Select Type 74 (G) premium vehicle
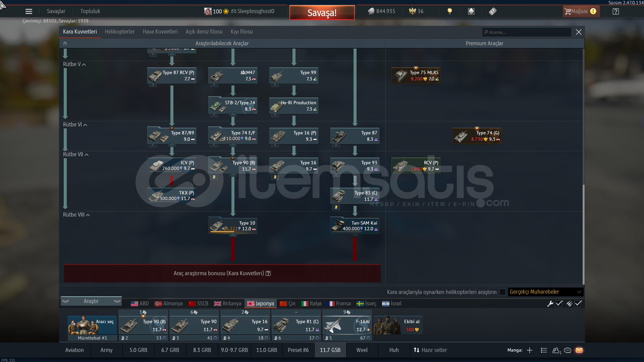The height and width of the screenshot is (362, 644). click(477, 136)
